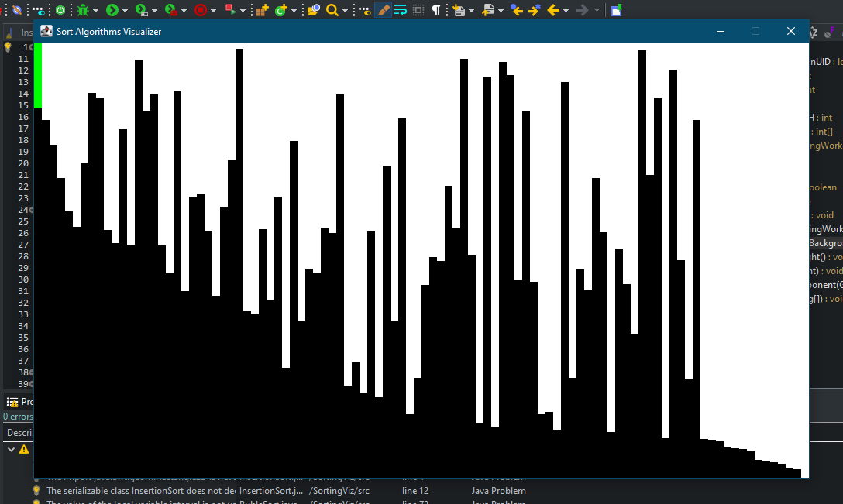Open the Debug configurations dropdown arrow
Screen dimensions: 843x504
tap(95, 9)
